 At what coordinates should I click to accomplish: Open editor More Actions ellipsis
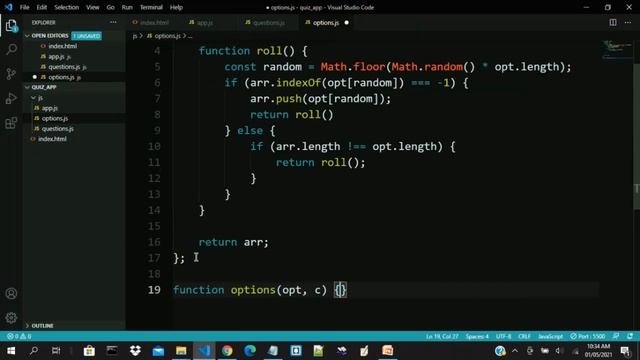coord(628,22)
